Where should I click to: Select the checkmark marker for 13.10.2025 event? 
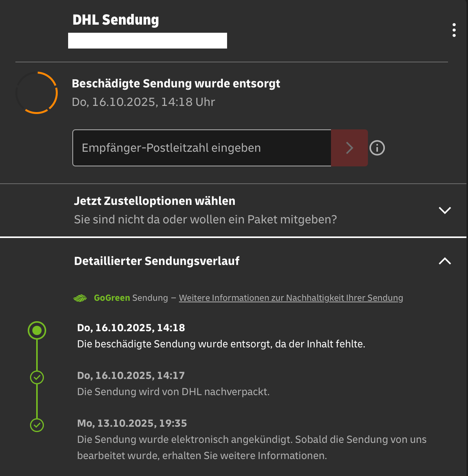click(x=37, y=425)
